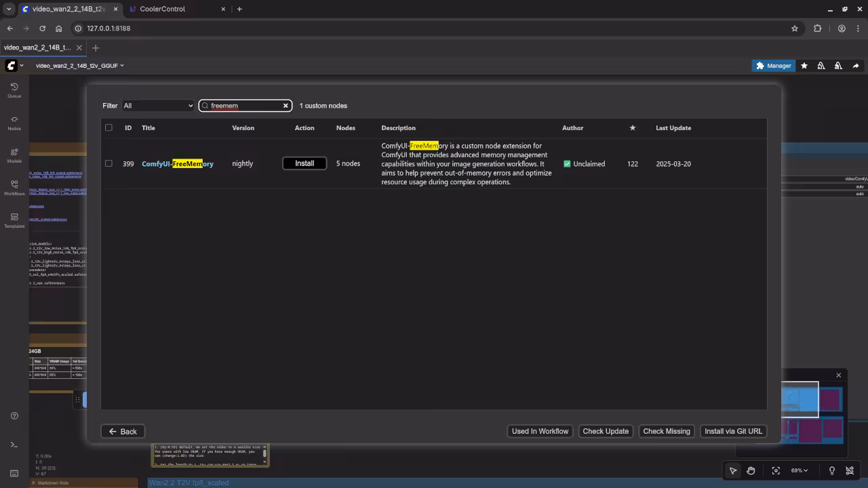
Task: Expand the video_wan2_2_14B_t2v_GGUF workflow dropdown
Action: [x=79, y=66]
